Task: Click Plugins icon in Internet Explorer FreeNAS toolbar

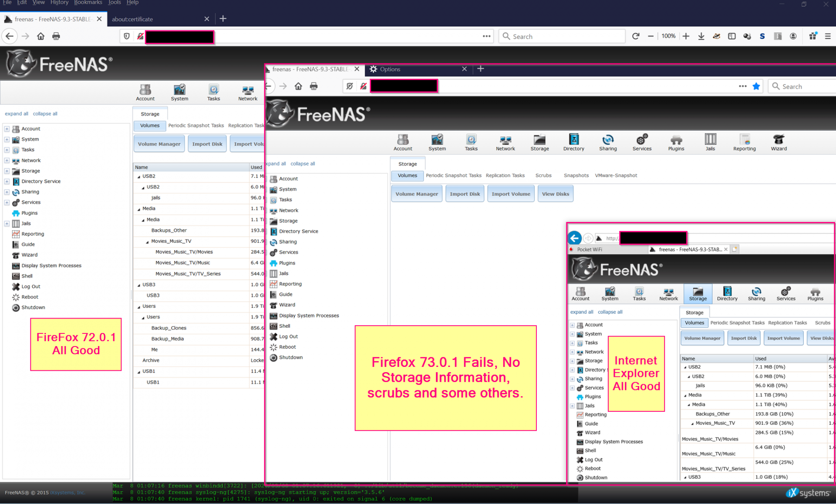Action: [815, 293]
